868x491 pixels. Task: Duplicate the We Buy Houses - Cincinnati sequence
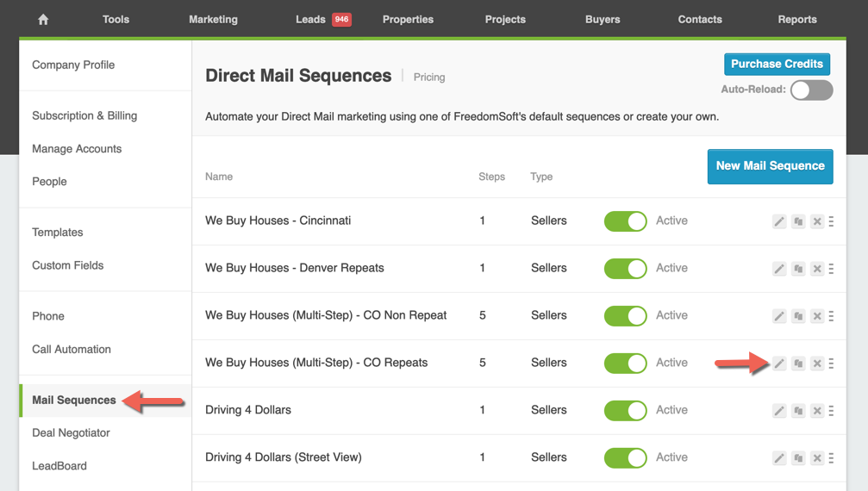pyautogui.click(x=798, y=221)
